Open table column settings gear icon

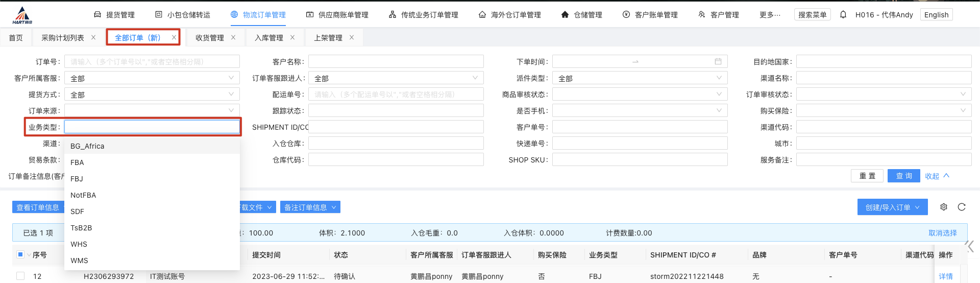pos(944,207)
